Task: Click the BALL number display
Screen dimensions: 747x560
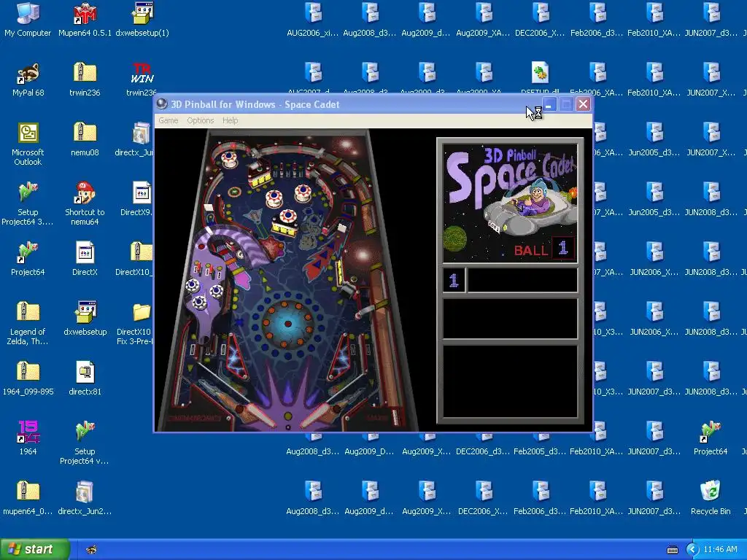Action: coord(562,248)
